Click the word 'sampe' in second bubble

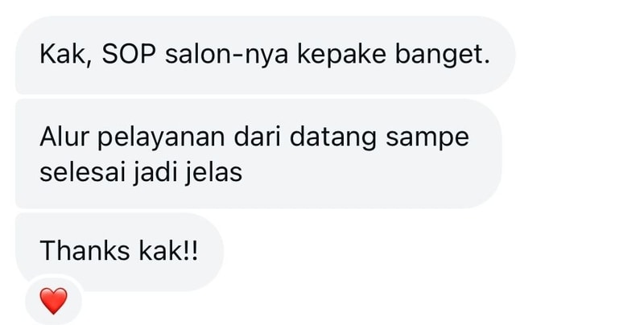point(427,138)
